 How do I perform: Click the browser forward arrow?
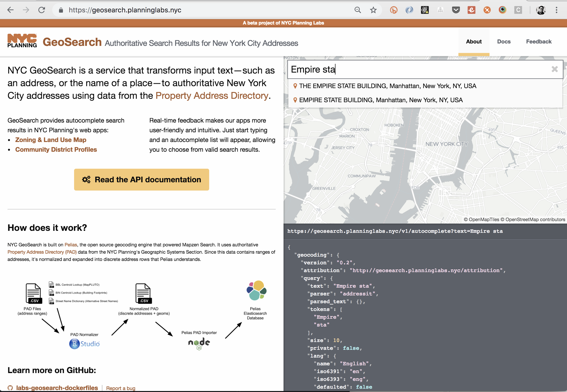pyautogui.click(x=26, y=10)
